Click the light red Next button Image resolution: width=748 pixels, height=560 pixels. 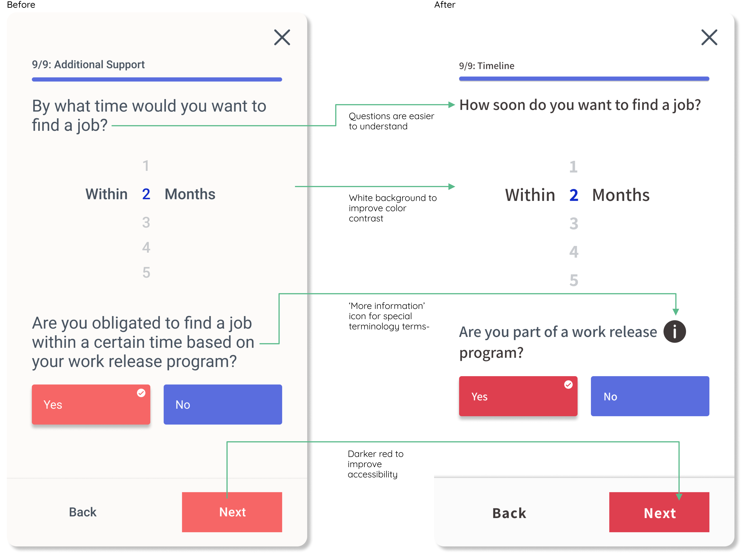(x=232, y=512)
